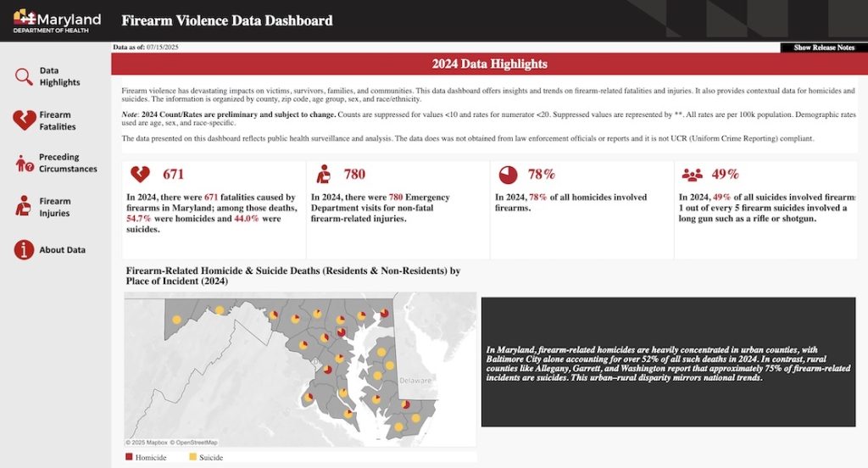The image size is (868, 468).
Task: Click the Maryland Department of Health logo
Action: tap(57, 21)
